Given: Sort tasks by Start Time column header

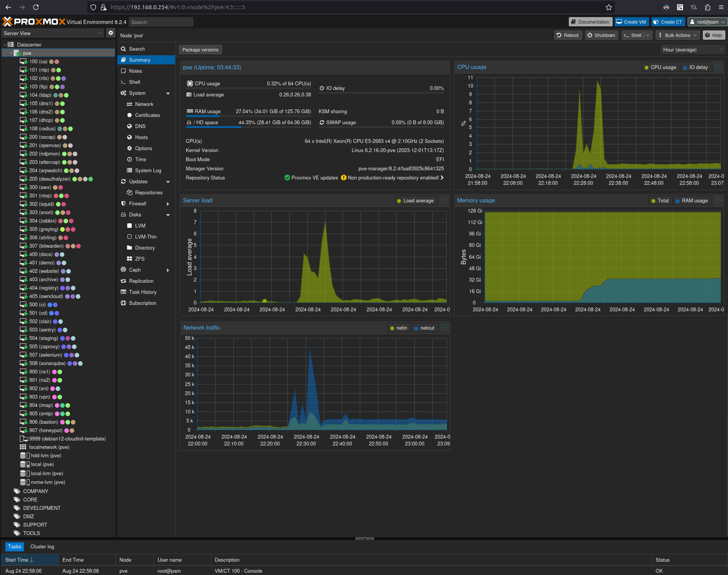Looking at the screenshot, I should click(29, 560).
